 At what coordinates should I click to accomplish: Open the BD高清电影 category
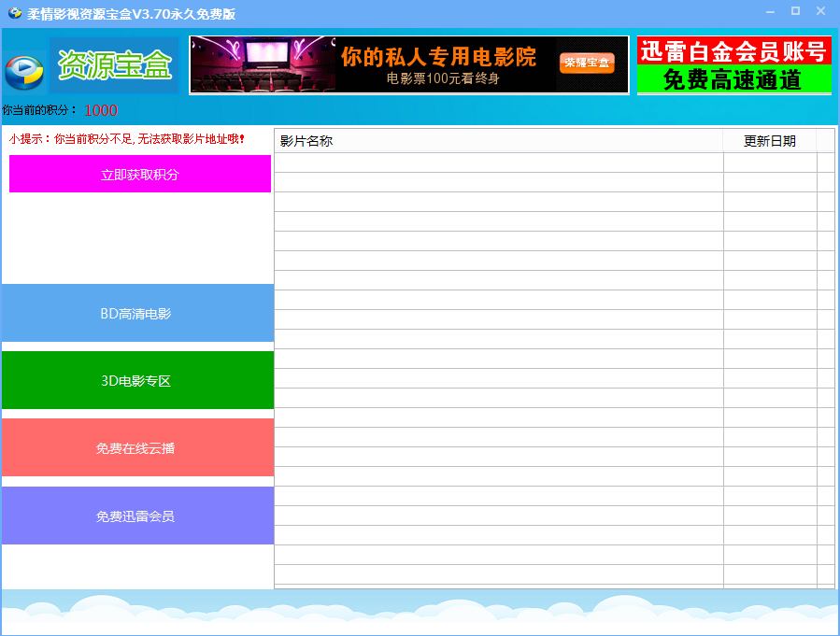point(136,313)
